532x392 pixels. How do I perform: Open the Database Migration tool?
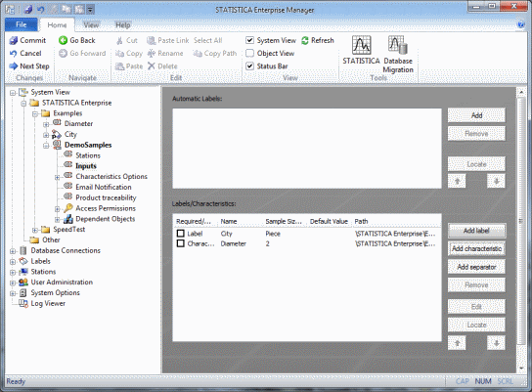click(398, 55)
